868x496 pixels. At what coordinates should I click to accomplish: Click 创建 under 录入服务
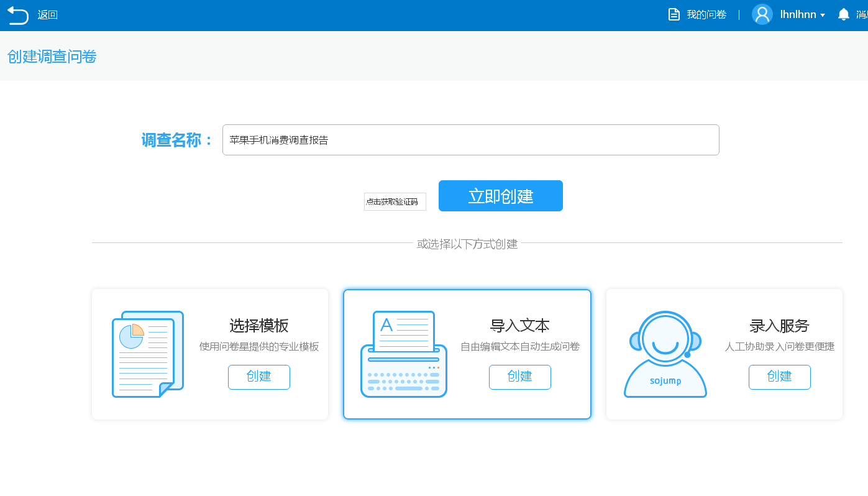coord(780,377)
